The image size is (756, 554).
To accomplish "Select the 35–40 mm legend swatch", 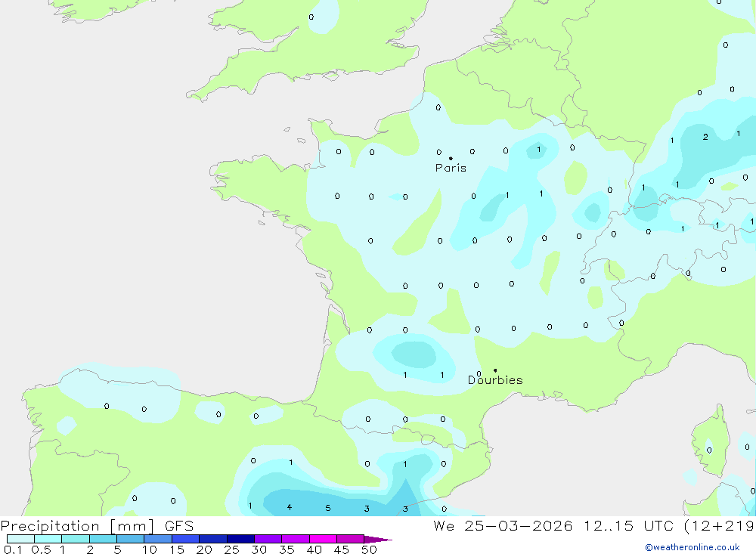I will (296, 539).
